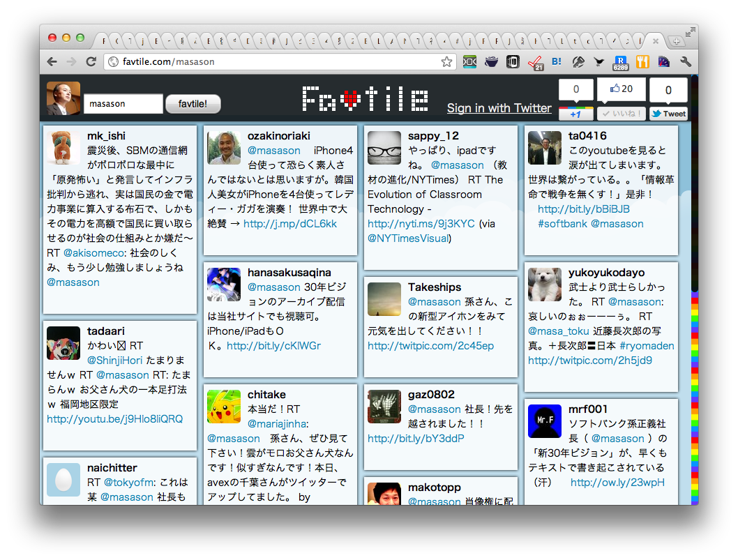Open the key-shaped password extension icon

coord(578,61)
